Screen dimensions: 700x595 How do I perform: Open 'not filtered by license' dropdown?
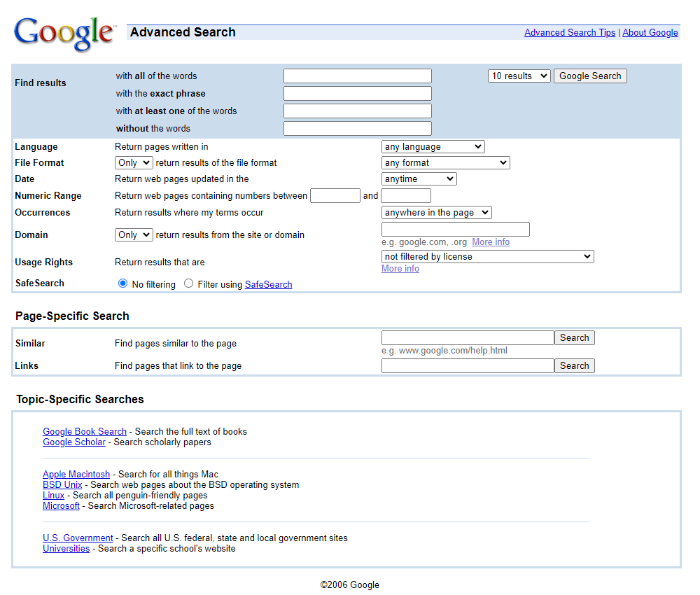[487, 257]
